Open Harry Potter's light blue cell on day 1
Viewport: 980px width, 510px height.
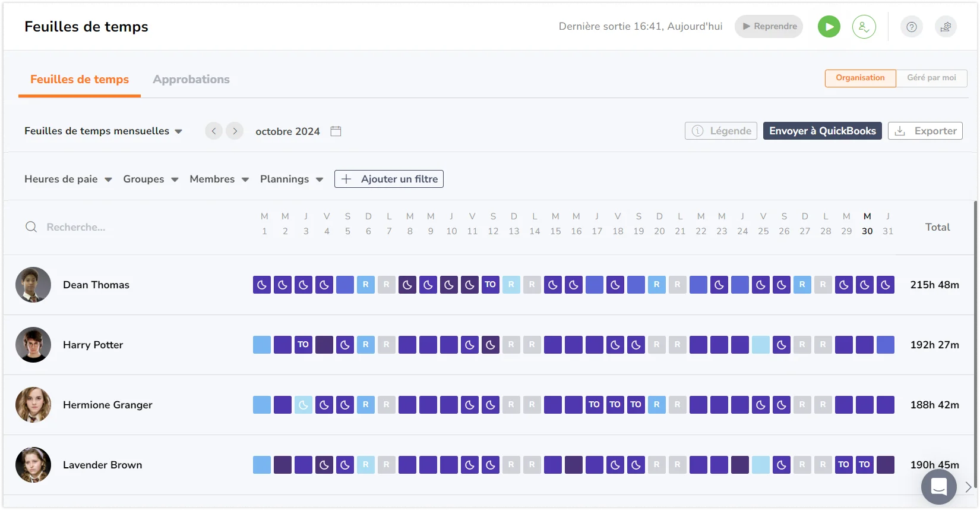[x=262, y=345]
